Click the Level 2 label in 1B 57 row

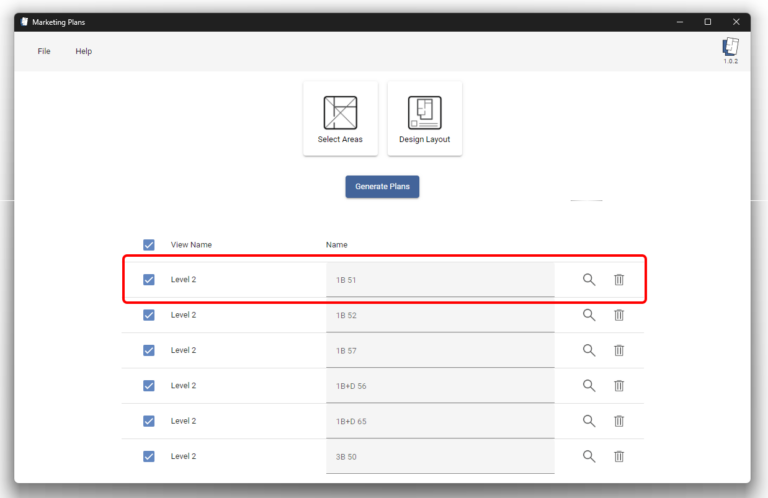[x=183, y=350]
